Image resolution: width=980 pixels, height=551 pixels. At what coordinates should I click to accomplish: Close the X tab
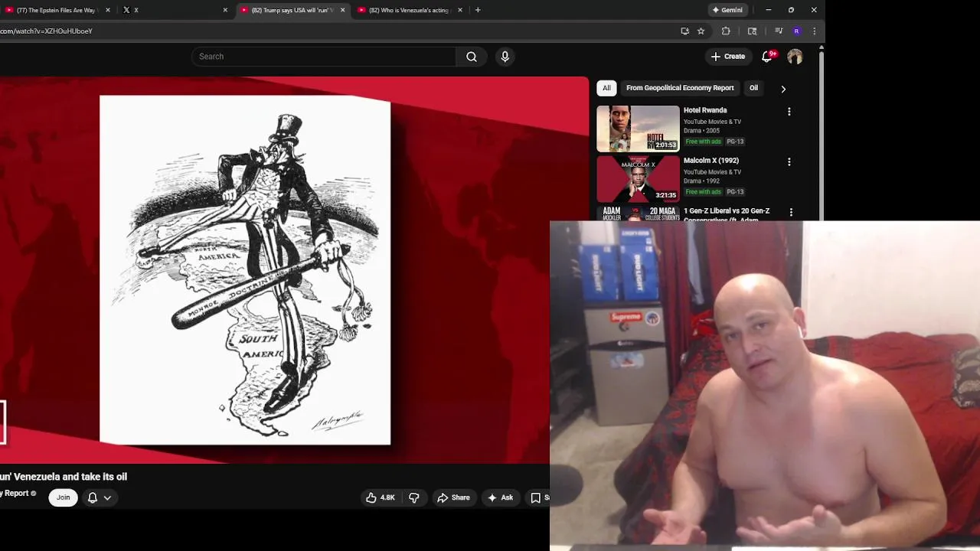(225, 10)
